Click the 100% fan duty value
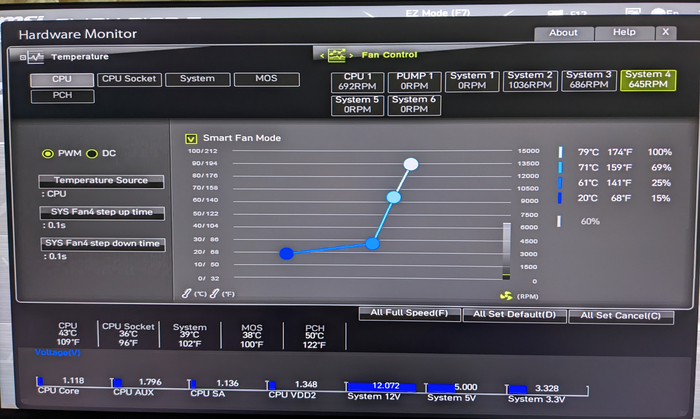This screenshot has height=419, width=700. coord(660,152)
